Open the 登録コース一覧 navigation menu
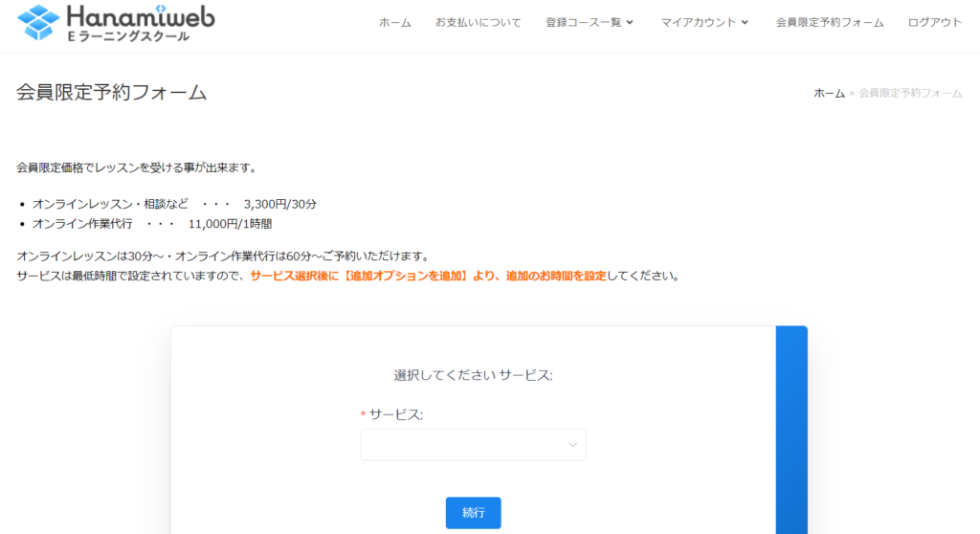 tap(583, 23)
